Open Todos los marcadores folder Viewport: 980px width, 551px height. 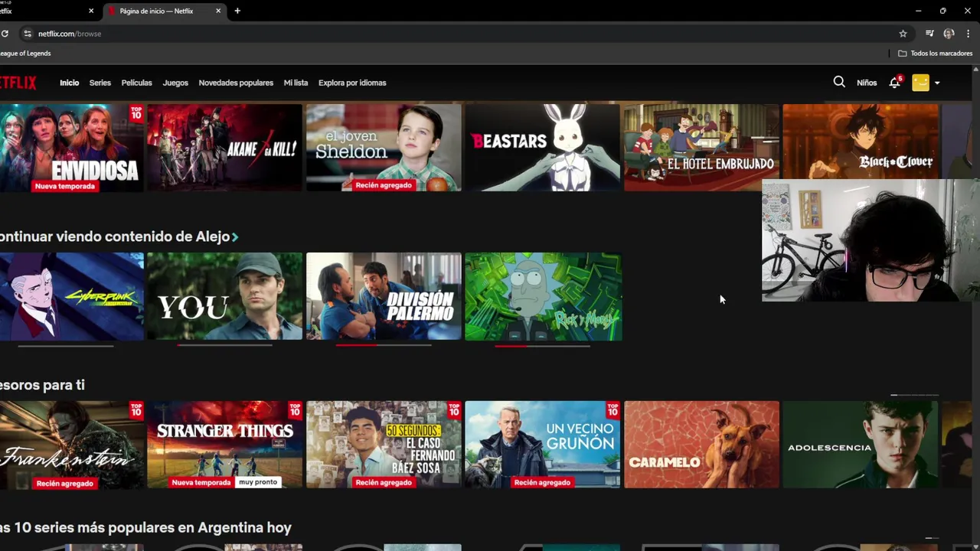click(x=935, y=54)
